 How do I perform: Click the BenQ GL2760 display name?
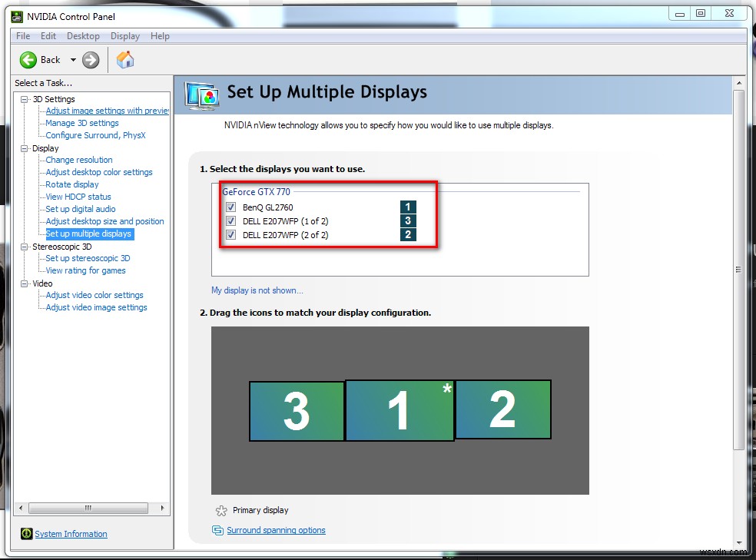coord(267,207)
